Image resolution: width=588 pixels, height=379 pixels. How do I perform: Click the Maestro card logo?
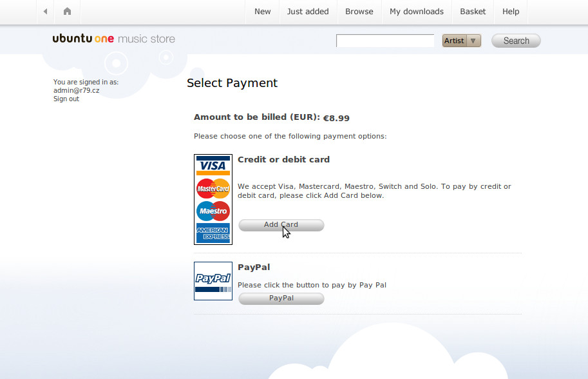[x=213, y=211]
